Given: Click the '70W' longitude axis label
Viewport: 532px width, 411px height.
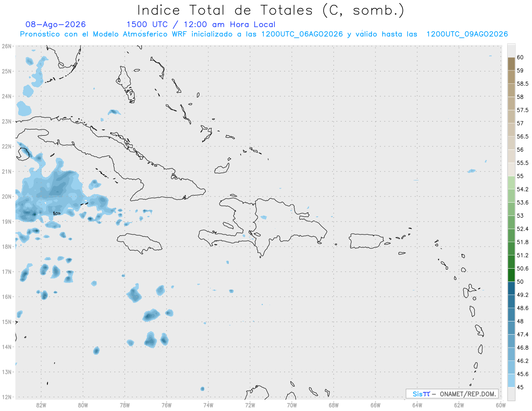Looking at the screenshot, I should 292,405.
